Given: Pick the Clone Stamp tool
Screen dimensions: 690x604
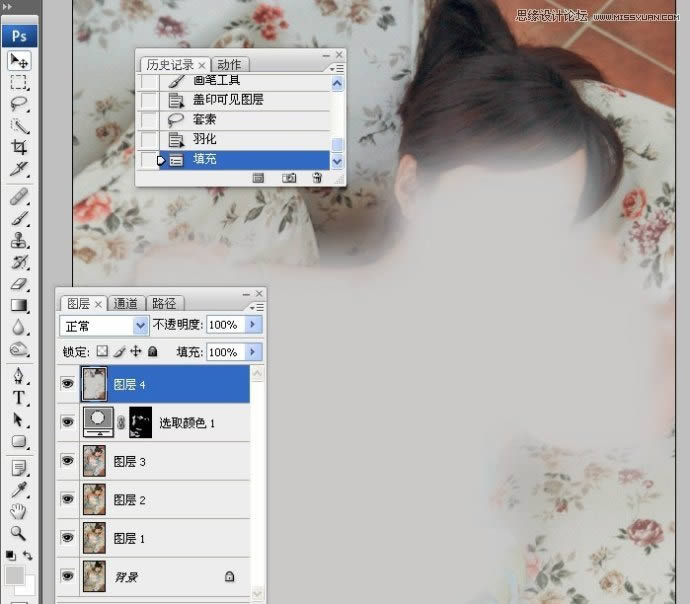Looking at the screenshot, I should 19,241.
